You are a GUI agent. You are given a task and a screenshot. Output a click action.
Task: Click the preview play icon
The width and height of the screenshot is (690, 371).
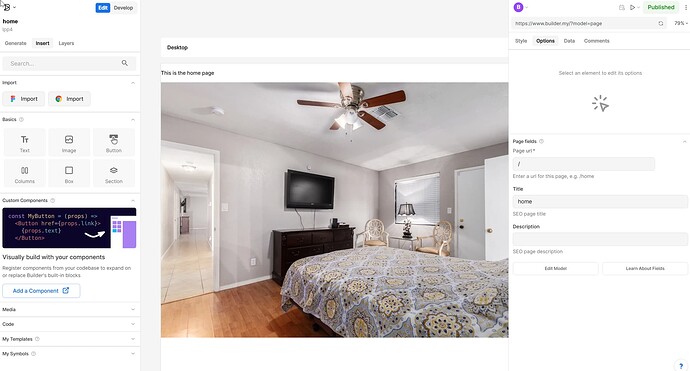[632, 7]
